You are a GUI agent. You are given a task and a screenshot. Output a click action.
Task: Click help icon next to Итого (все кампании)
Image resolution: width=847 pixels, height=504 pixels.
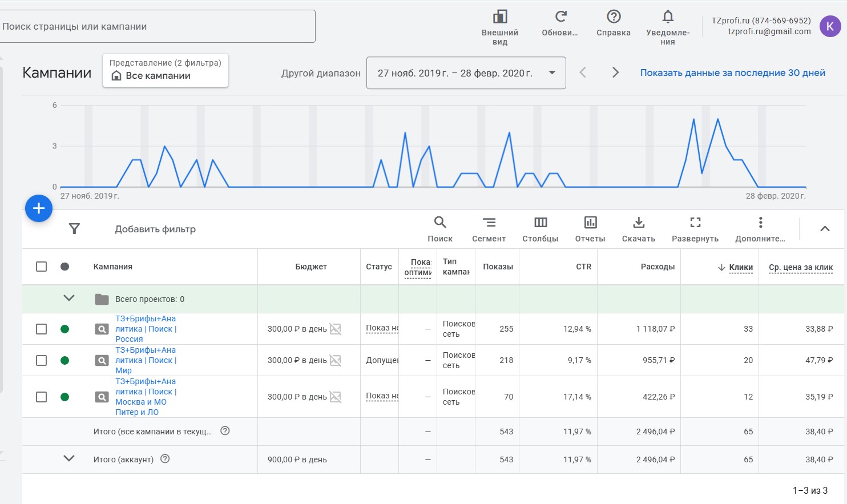pos(225,431)
